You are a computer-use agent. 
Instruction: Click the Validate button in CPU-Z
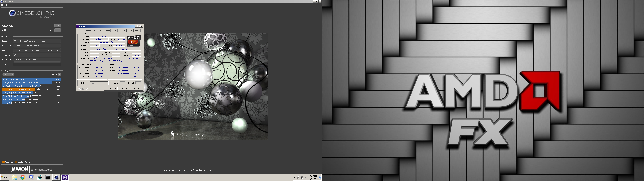123,89
